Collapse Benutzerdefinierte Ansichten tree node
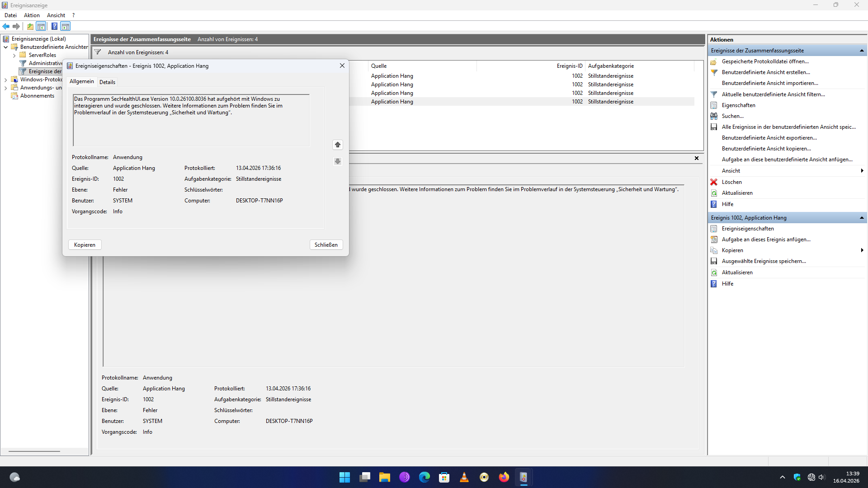 pos(5,47)
